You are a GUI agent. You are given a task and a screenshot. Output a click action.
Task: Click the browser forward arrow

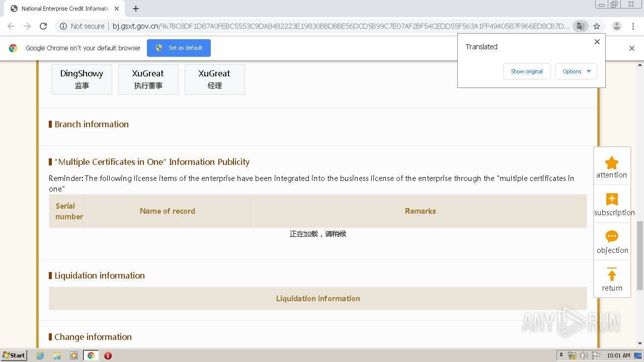coord(27,26)
